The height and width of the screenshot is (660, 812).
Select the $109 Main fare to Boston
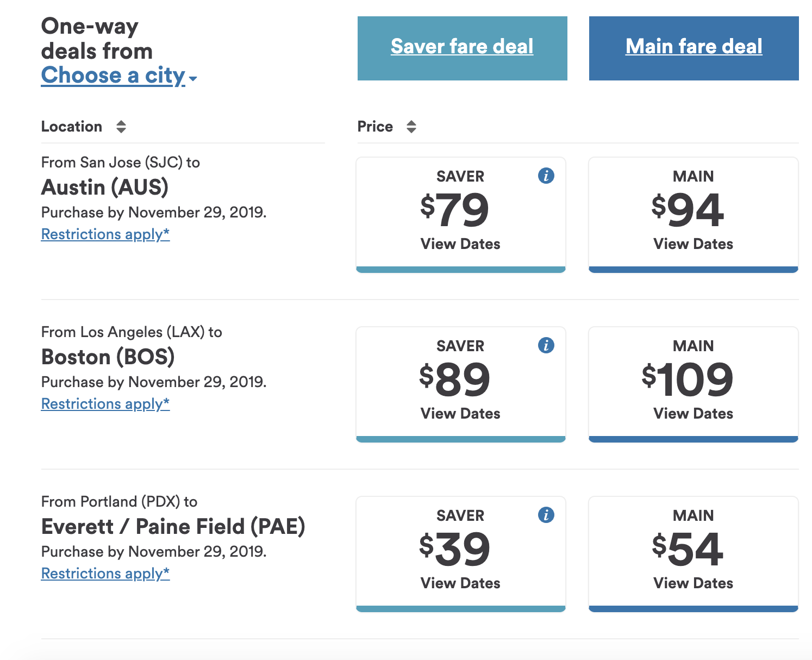tap(694, 384)
